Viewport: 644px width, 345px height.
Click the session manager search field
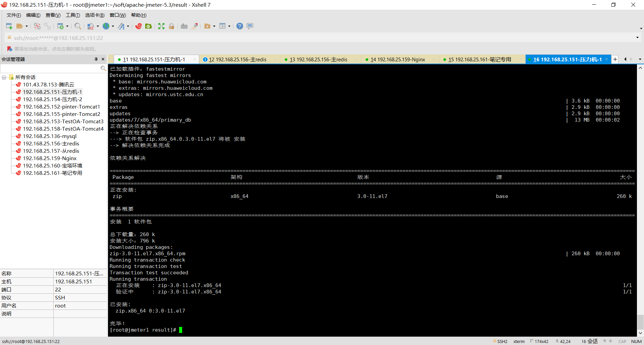click(50, 68)
